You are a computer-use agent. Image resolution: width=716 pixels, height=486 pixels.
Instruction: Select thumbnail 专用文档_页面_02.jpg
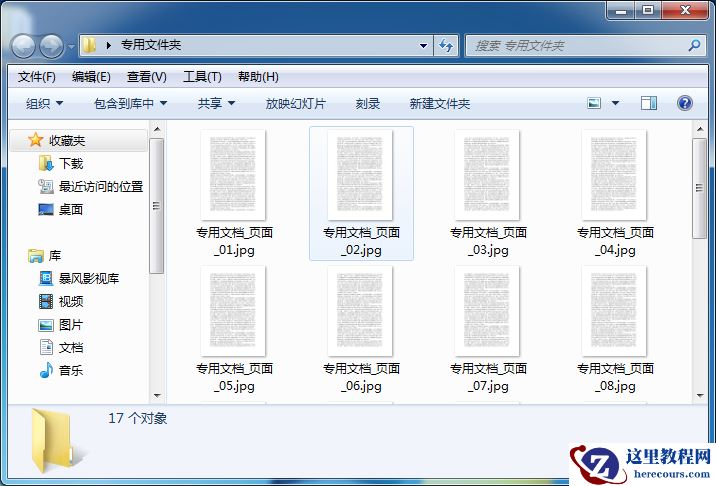361,194
